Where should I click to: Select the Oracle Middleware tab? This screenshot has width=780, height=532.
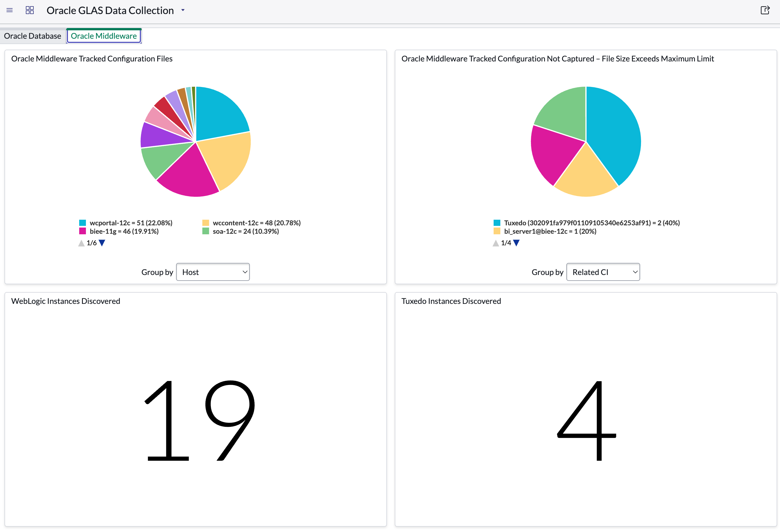coord(104,36)
